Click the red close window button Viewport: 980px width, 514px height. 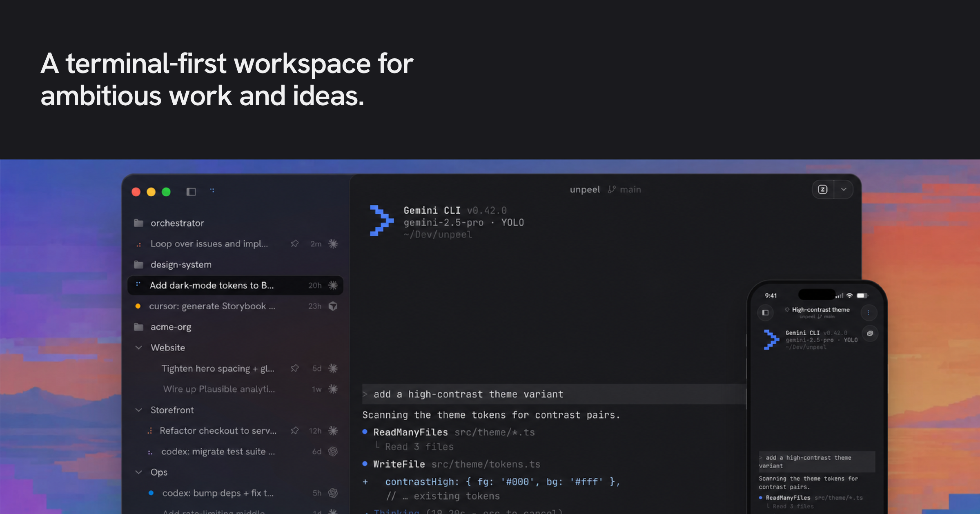(x=136, y=192)
